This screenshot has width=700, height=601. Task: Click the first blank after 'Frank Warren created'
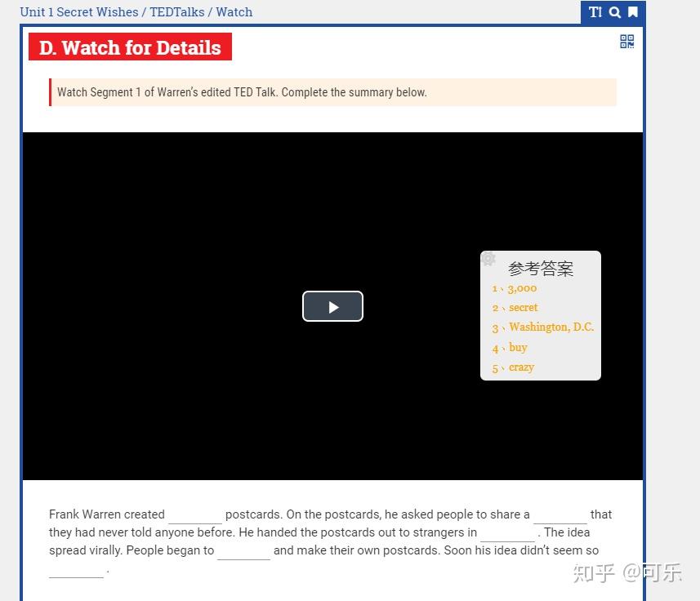click(x=194, y=514)
